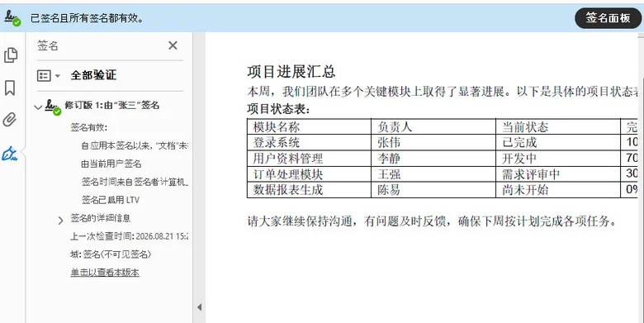This screenshot has height=323, width=644.
Task: Select the signatures panel pen icon
Action: click(10, 154)
